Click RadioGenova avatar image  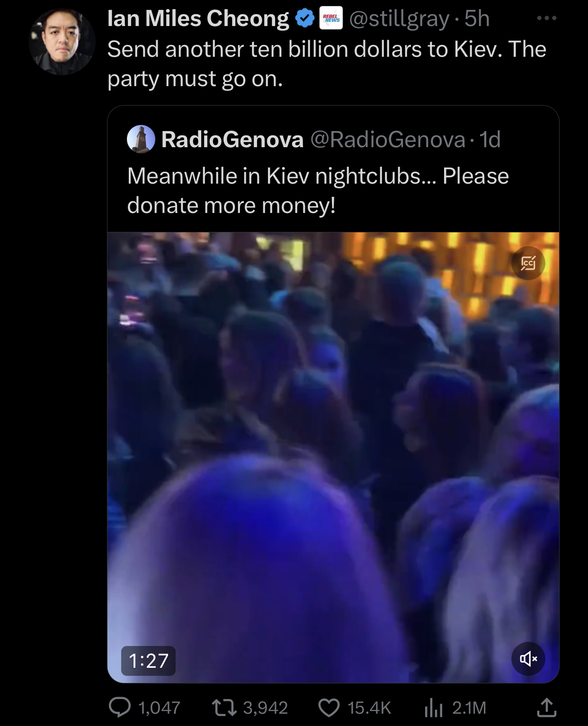(141, 139)
